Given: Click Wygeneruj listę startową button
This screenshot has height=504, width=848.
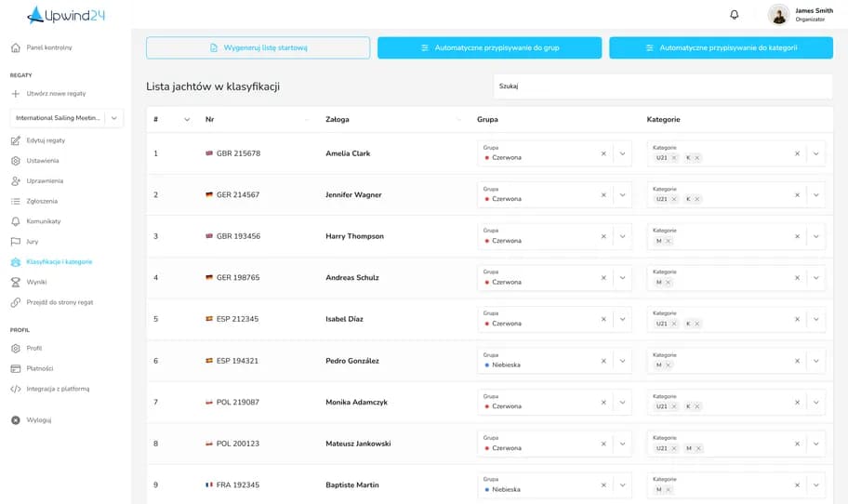Looking at the screenshot, I should click(258, 47).
